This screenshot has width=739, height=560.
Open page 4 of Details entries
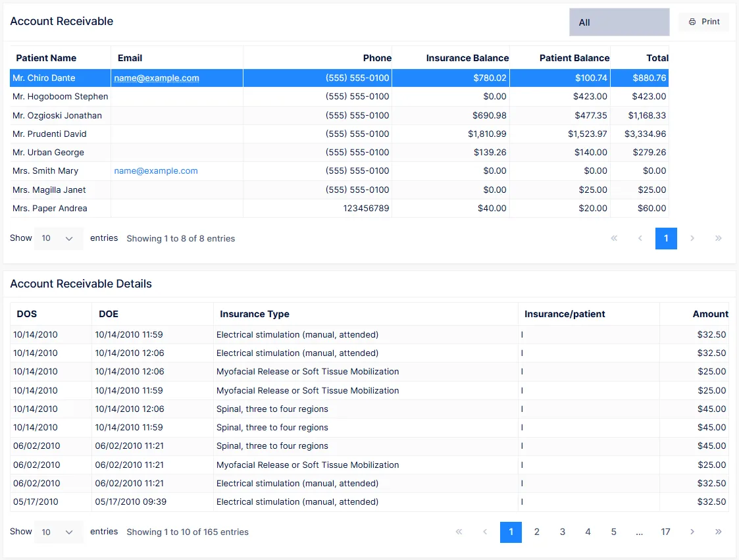[x=588, y=532]
